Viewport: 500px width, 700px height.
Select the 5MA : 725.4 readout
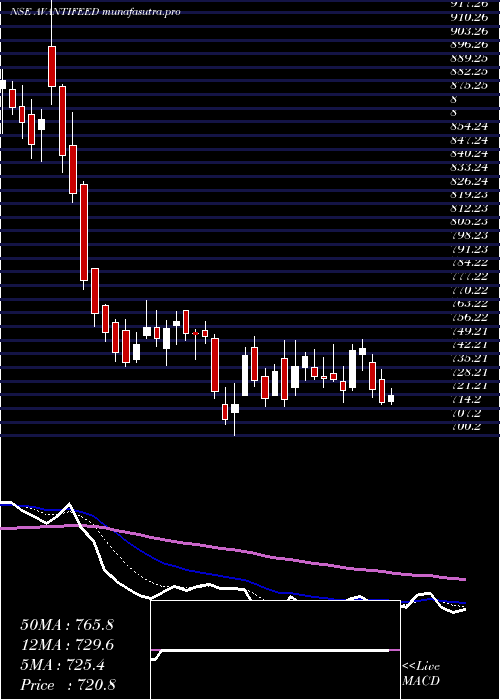coord(62,665)
